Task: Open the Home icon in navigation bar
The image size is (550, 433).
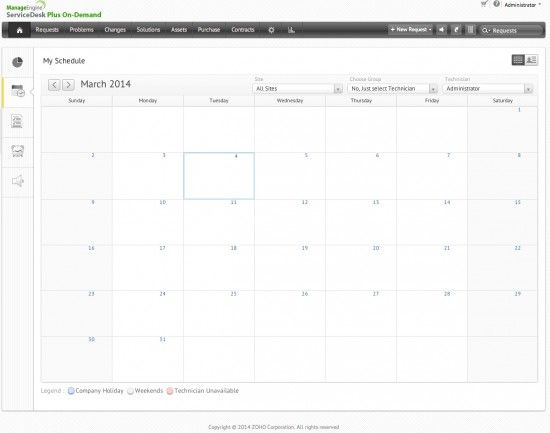Action: coord(19,30)
